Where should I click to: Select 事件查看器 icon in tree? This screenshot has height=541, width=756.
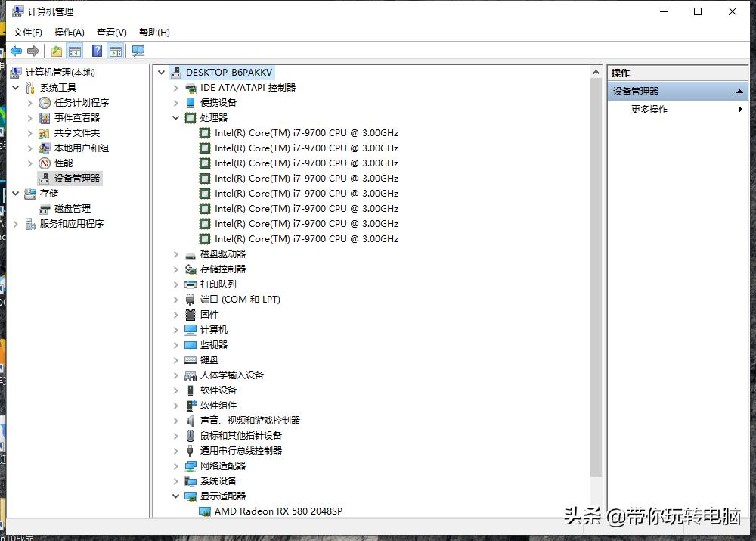click(45, 118)
